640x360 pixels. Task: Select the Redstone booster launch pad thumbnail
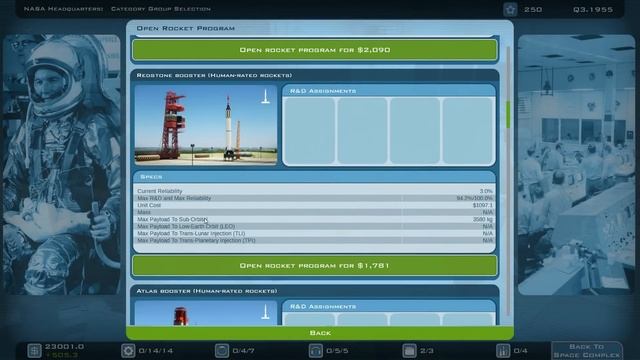(206, 124)
